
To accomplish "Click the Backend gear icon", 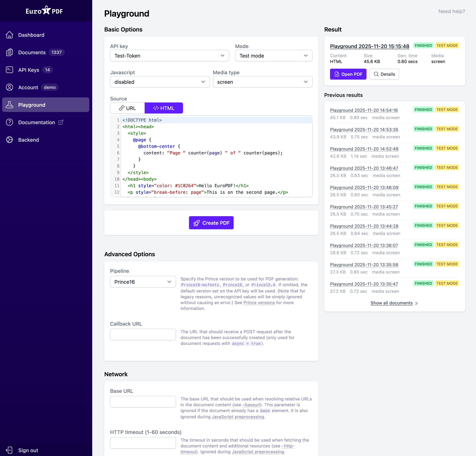I will click(9, 140).
